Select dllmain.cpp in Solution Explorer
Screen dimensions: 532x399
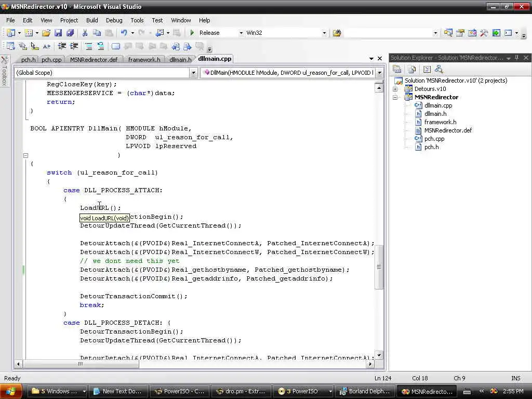coord(438,105)
